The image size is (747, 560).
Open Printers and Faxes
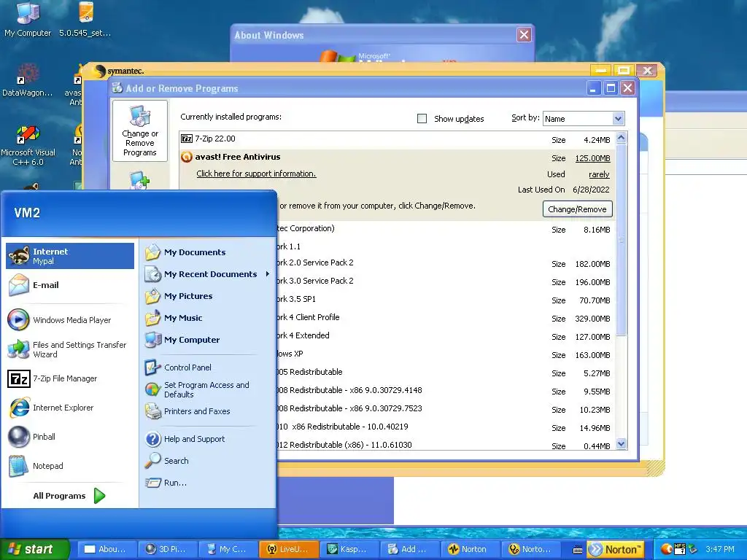[208, 411]
